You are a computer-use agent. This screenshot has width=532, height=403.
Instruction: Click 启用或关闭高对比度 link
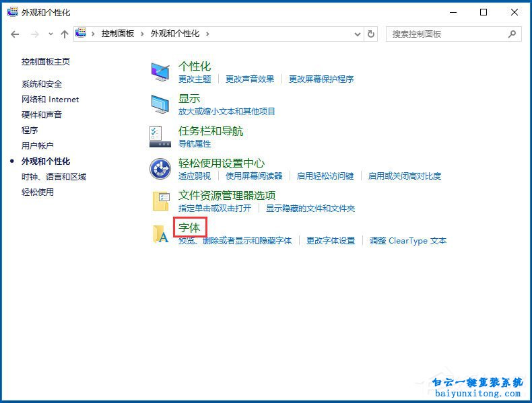coord(405,176)
